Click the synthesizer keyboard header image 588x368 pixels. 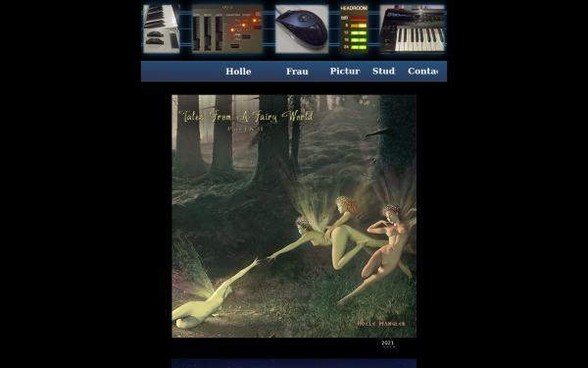coord(413,28)
